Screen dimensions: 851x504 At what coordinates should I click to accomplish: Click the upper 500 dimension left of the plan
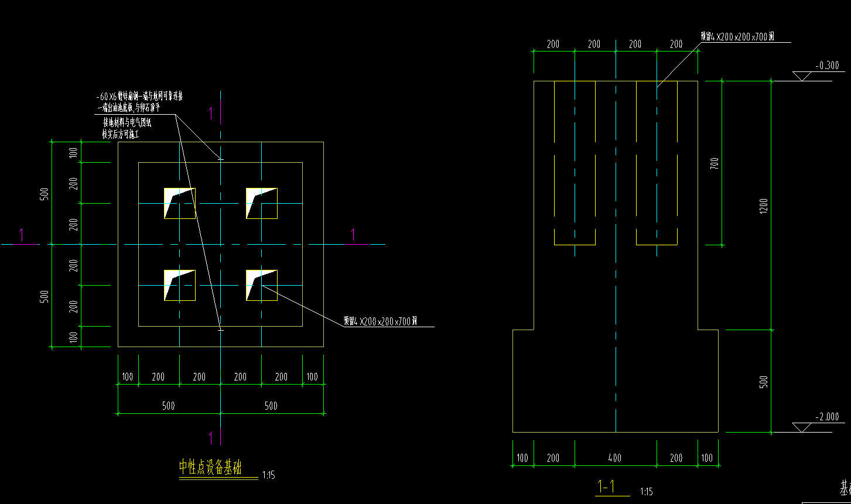pos(44,194)
